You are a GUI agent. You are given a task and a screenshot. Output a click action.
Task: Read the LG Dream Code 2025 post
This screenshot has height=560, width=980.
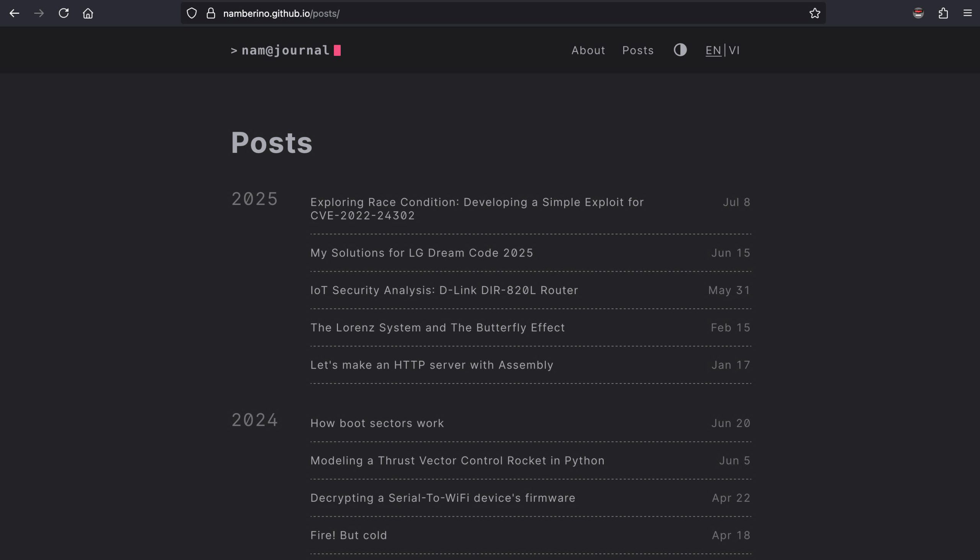(421, 253)
